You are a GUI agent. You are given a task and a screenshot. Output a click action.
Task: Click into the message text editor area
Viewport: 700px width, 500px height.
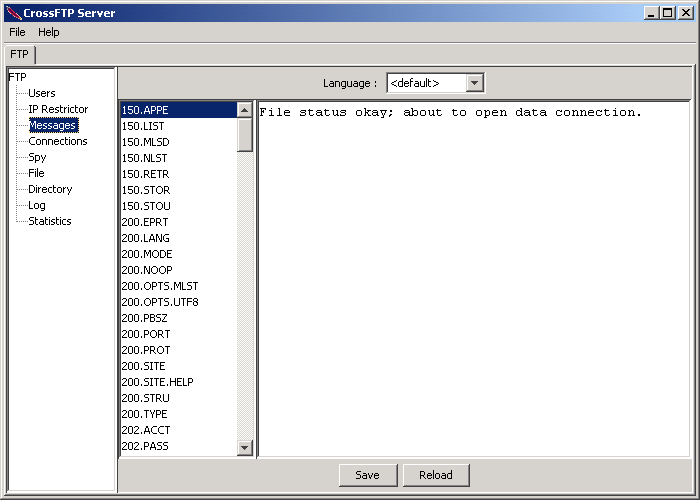point(474,279)
